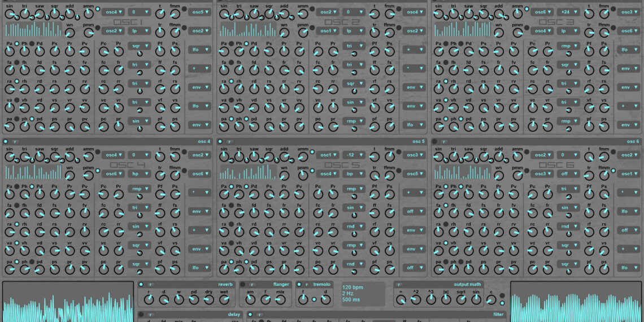Click the mix knob in flanger section

tap(281, 299)
